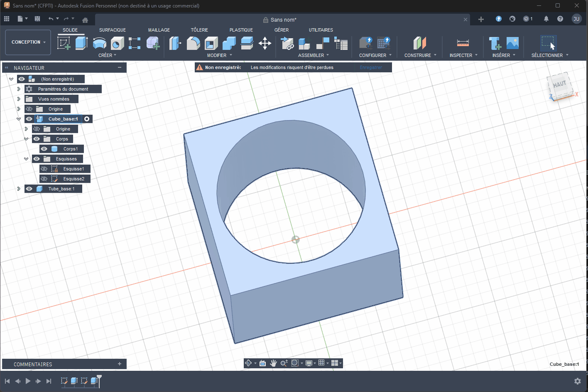This screenshot has width=588, height=392.
Task: Collapse the Esquisses folder
Action: (26, 159)
